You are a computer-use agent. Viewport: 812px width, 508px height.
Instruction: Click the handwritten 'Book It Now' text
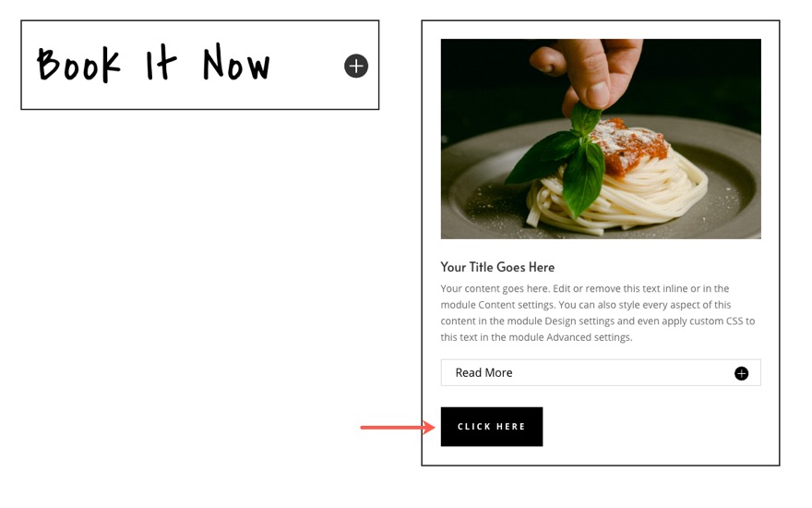153,63
